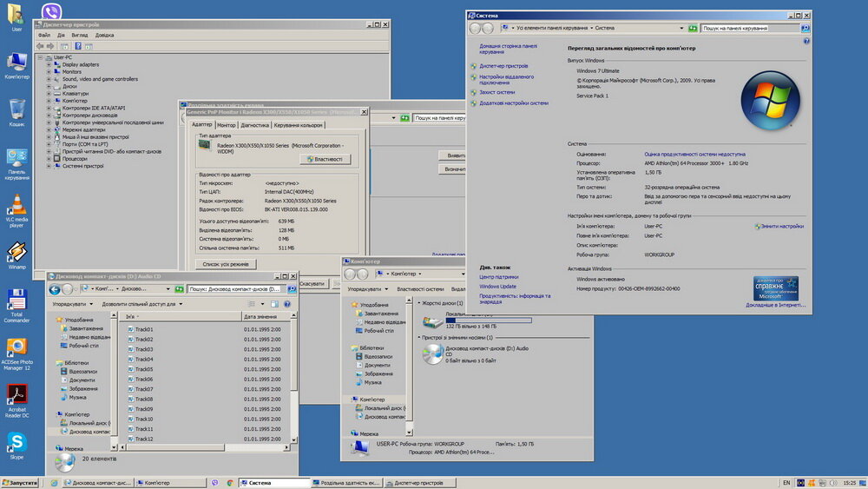Click the Windows Update link
Image resolution: width=868 pixels, height=489 pixels.
point(497,286)
